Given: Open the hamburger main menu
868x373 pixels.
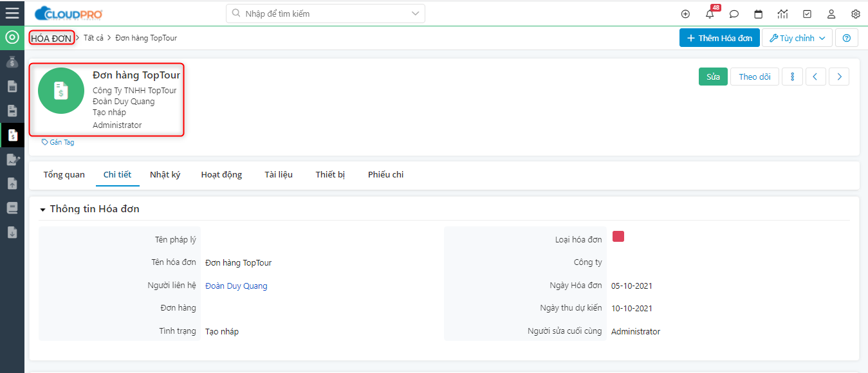Looking at the screenshot, I should tap(12, 13).
